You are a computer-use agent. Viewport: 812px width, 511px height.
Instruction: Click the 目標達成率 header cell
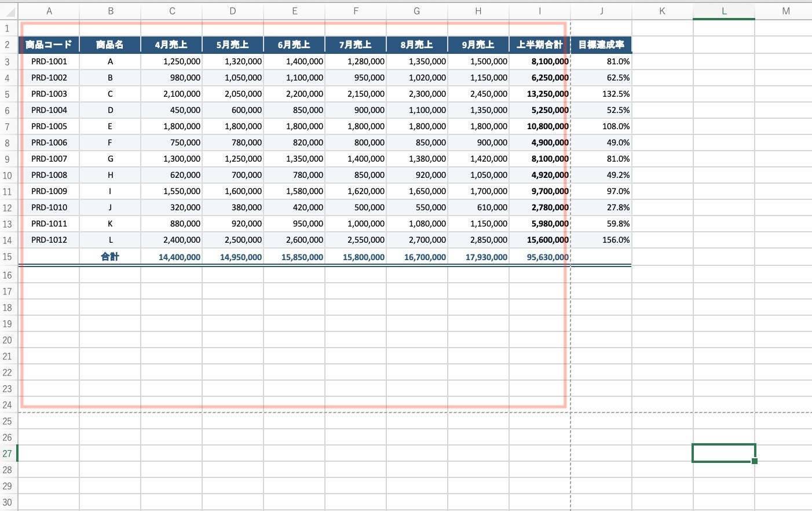pyautogui.click(x=601, y=45)
